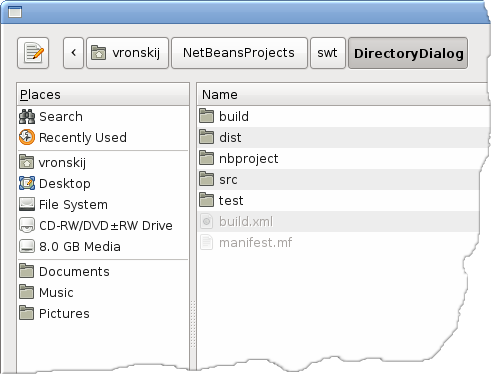Screen dimensions: 491x374
Task: Open Recently Used in Places
Action: tap(83, 137)
